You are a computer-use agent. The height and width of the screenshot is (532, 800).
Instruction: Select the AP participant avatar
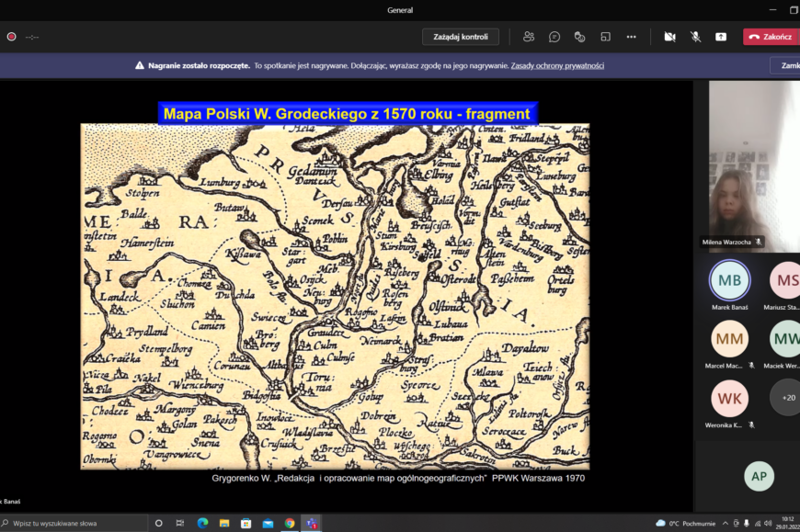tap(759, 476)
